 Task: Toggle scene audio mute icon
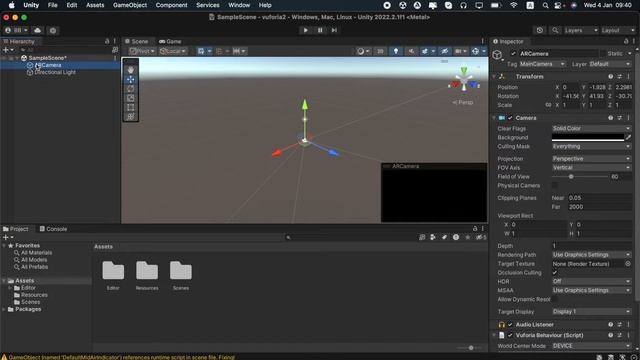pyautogui.click(x=411, y=51)
